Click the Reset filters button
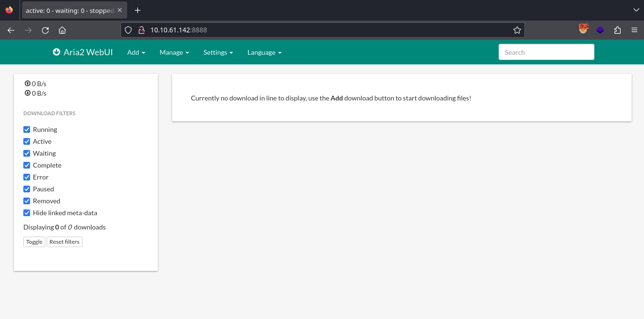The image size is (644, 319). pyautogui.click(x=64, y=242)
